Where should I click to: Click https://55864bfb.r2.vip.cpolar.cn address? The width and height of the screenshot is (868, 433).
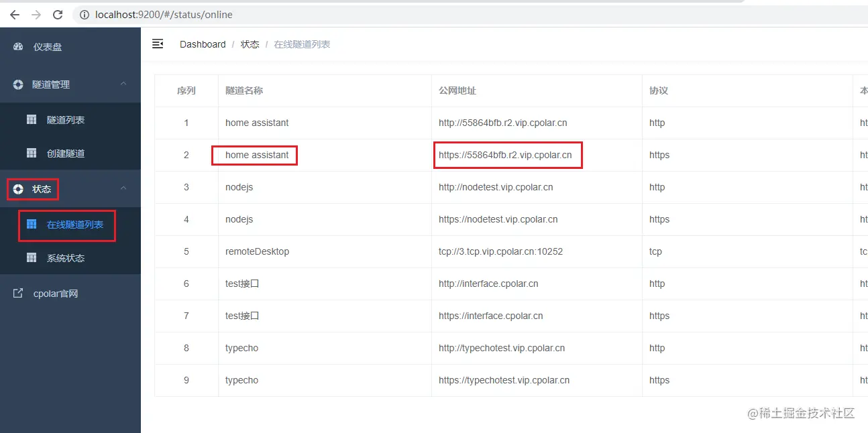(505, 155)
